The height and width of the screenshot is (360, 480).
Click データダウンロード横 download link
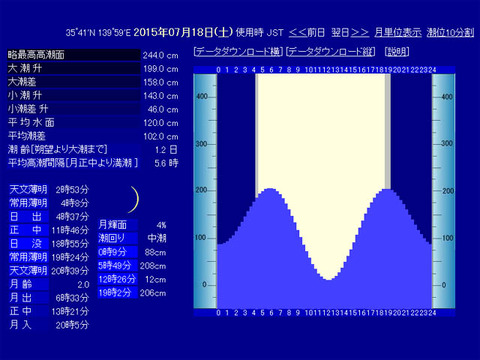point(238,51)
